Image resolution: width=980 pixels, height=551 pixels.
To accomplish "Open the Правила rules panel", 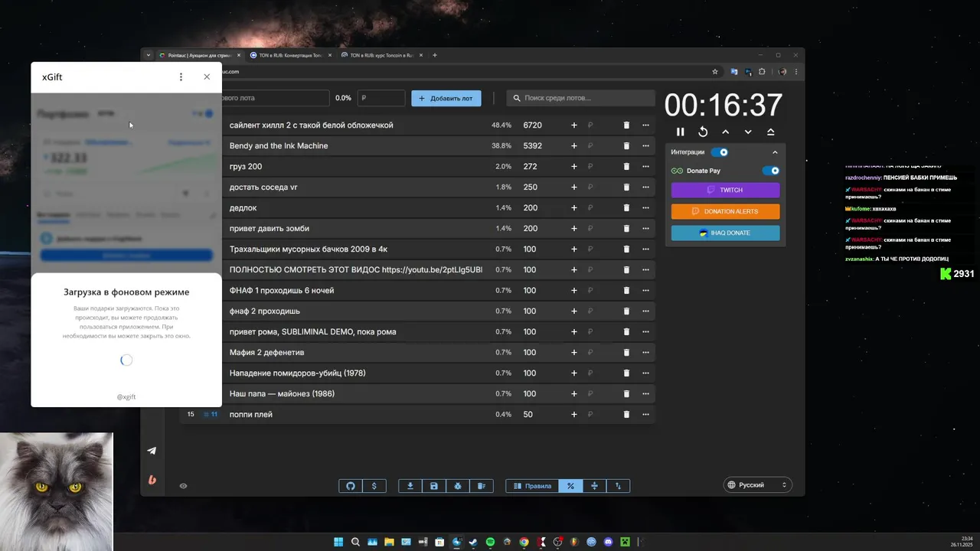I will click(532, 486).
